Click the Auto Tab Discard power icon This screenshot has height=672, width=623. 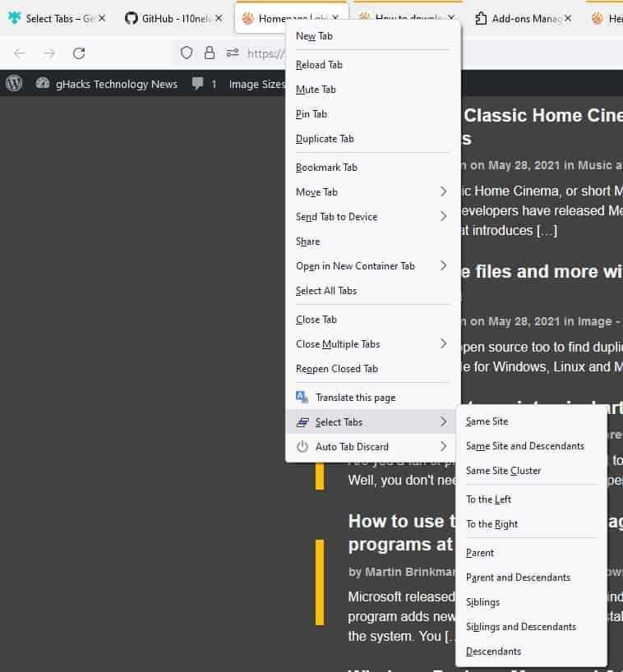(x=302, y=447)
